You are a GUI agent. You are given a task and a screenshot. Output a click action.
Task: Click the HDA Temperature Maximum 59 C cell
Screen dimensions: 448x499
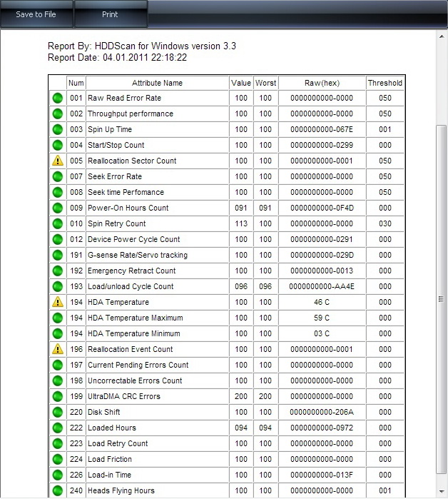tap(322, 318)
